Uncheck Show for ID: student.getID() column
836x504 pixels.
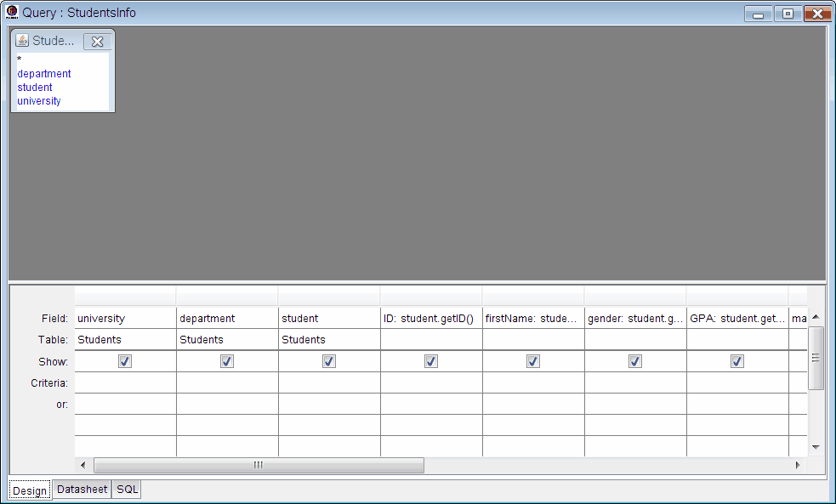click(431, 361)
